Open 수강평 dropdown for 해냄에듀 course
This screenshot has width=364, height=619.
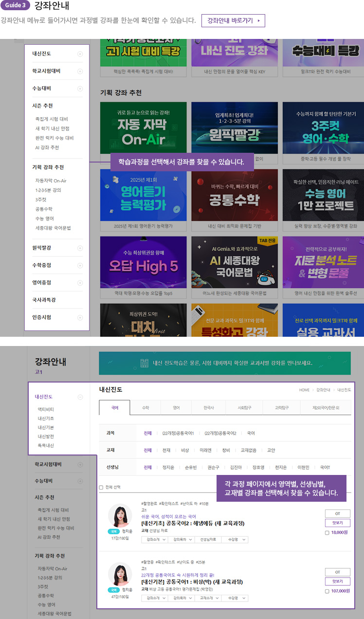tap(235, 540)
